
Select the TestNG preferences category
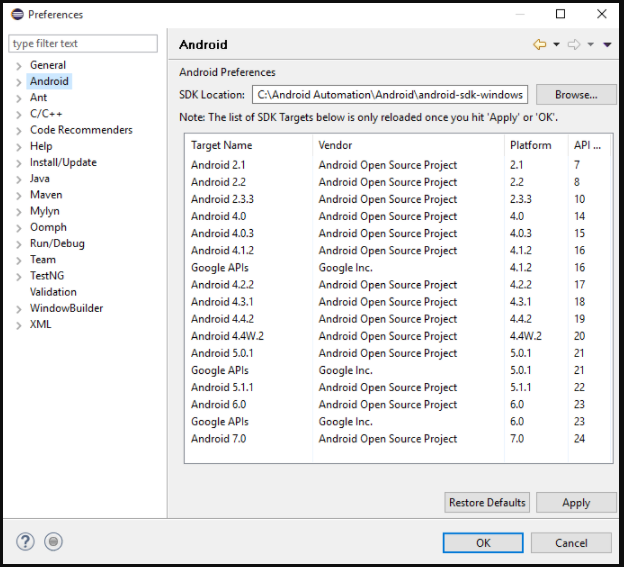(x=47, y=275)
